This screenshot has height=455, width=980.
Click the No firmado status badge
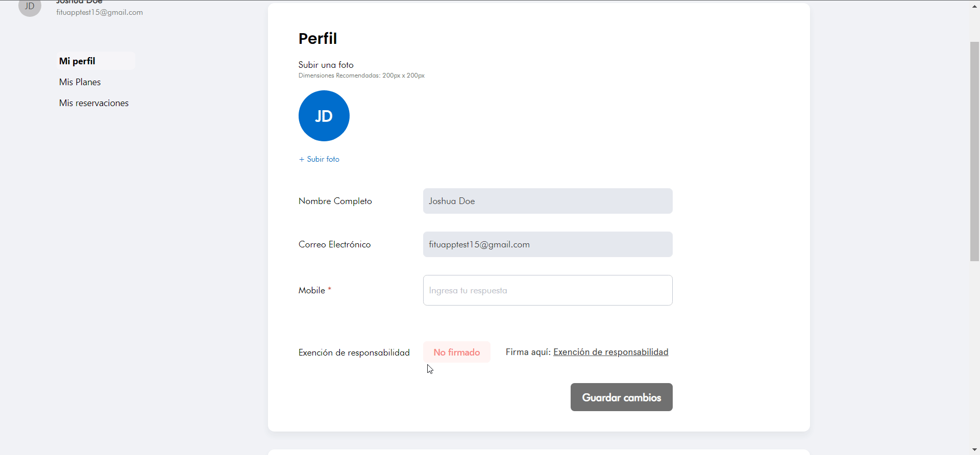pyautogui.click(x=457, y=352)
